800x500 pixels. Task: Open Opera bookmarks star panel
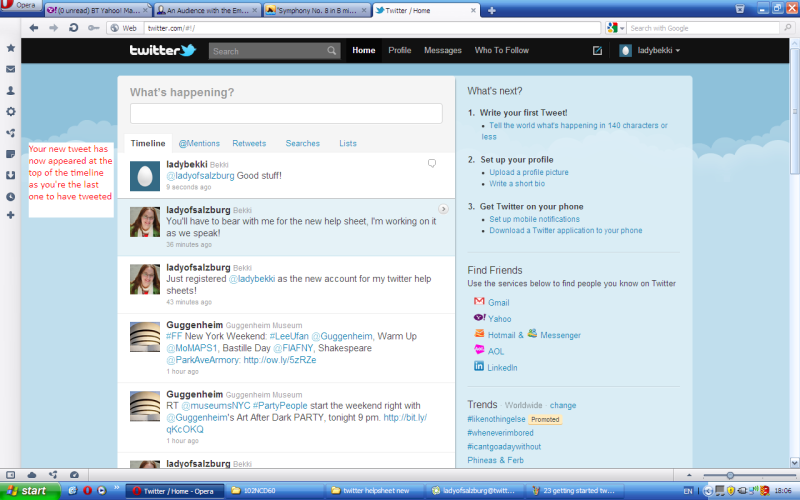[10, 48]
